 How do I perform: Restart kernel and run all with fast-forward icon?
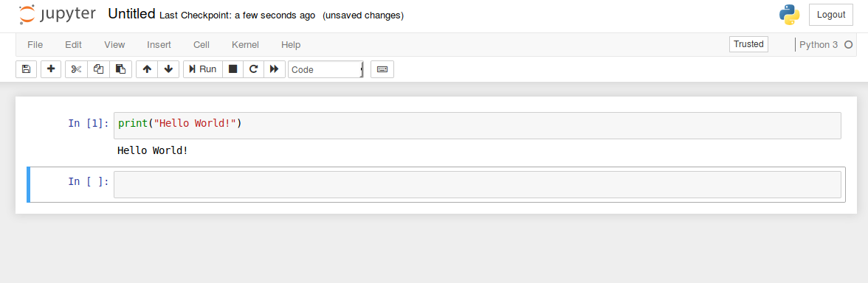pos(275,69)
